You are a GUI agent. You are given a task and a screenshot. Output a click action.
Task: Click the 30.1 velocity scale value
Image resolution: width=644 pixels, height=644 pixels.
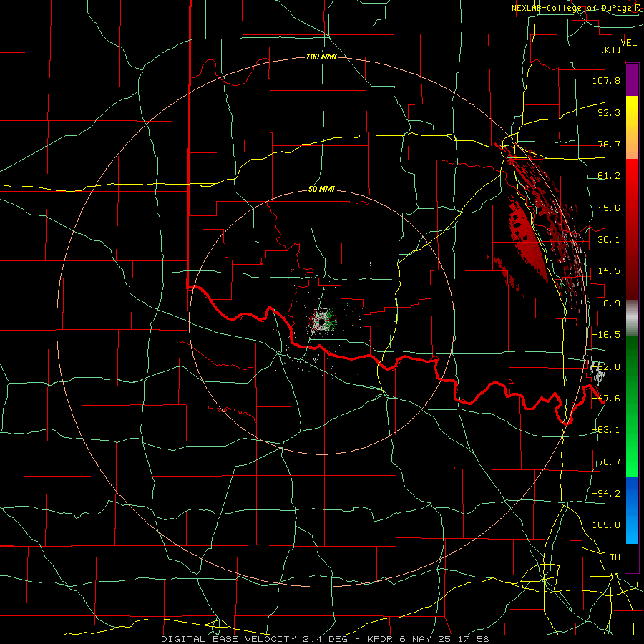tap(609, 240)
